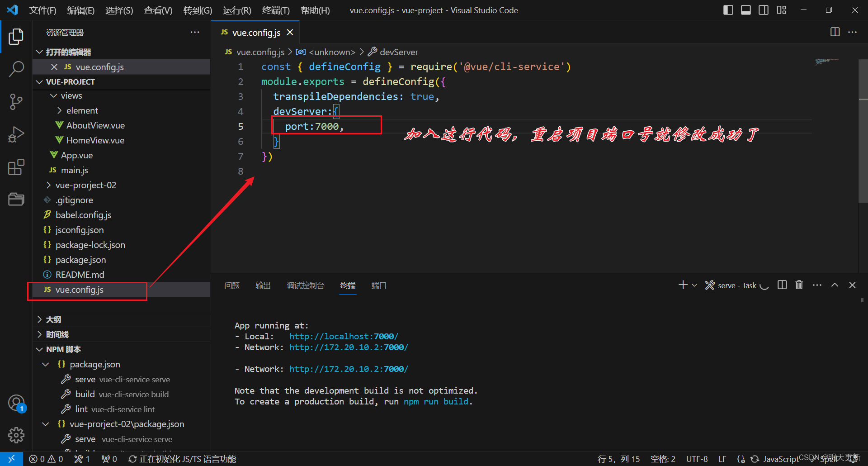Customize layout icon in title bar

pyautogui.click(x=782, y=10)
